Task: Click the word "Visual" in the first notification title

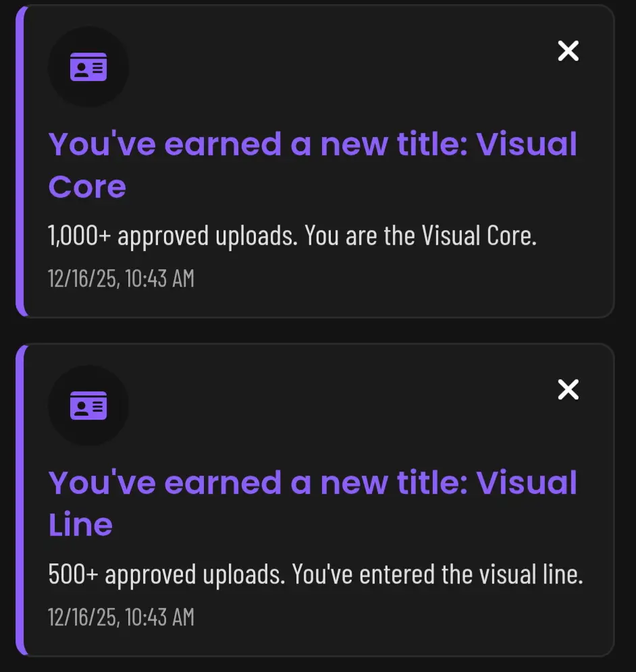Action: click(x=527, y=144)
